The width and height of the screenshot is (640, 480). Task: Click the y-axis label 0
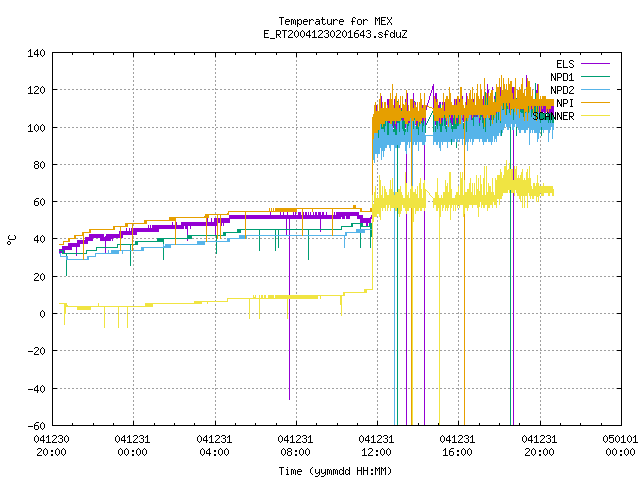pyautogui.click(x=42, y=314)
